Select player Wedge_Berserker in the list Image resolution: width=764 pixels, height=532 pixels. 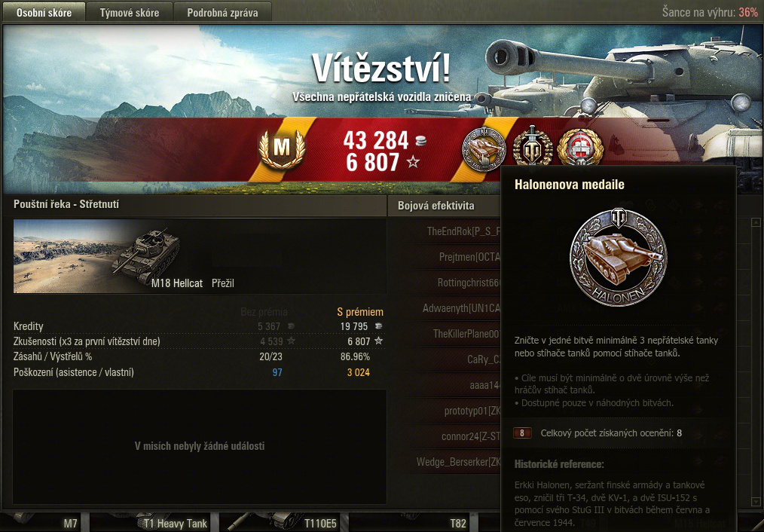458,462
